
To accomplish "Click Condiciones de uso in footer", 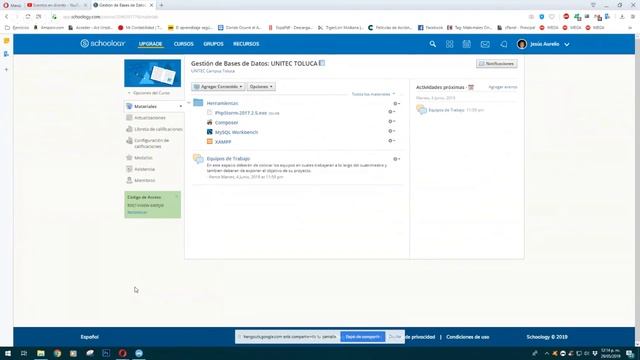I will tap(468, 337).
